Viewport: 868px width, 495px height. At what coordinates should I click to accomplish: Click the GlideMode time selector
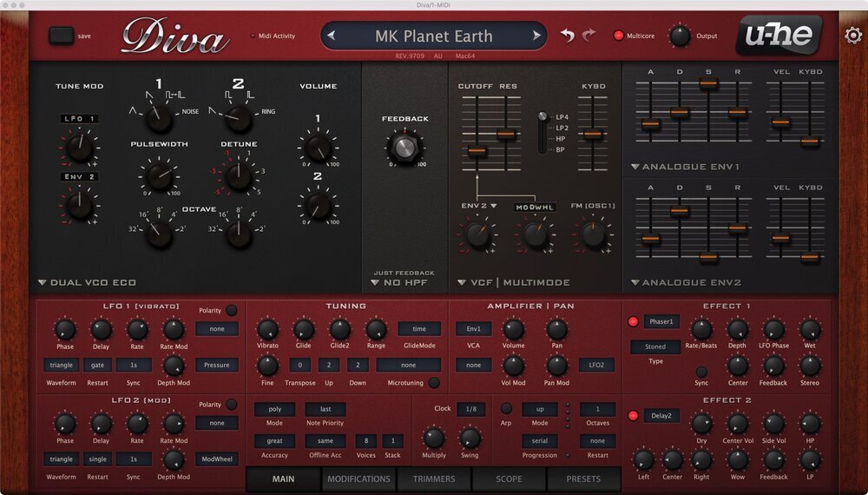419,329
